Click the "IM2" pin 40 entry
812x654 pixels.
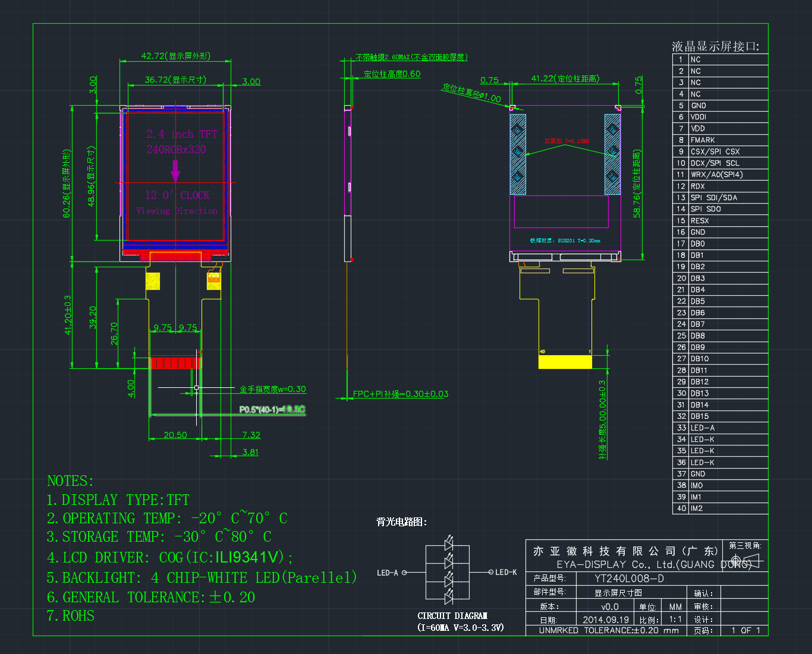click(x=697, y=508)
